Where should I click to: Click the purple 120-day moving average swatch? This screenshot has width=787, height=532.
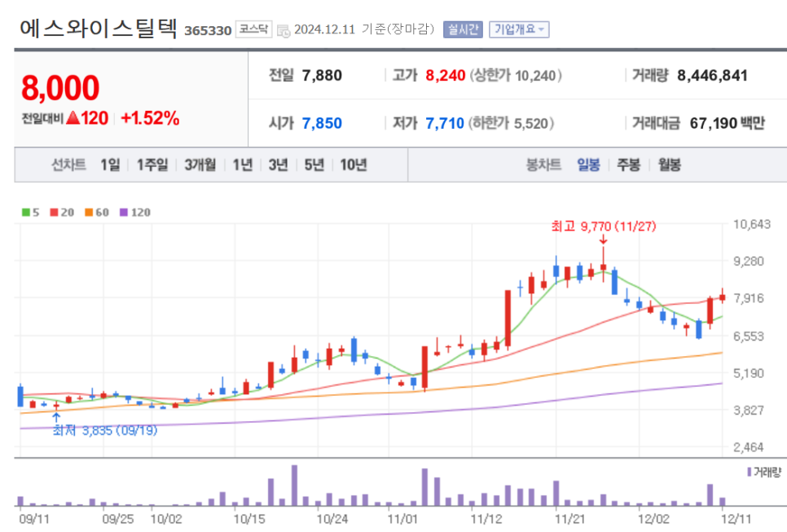pyautogui.click(x=124, y=213)
